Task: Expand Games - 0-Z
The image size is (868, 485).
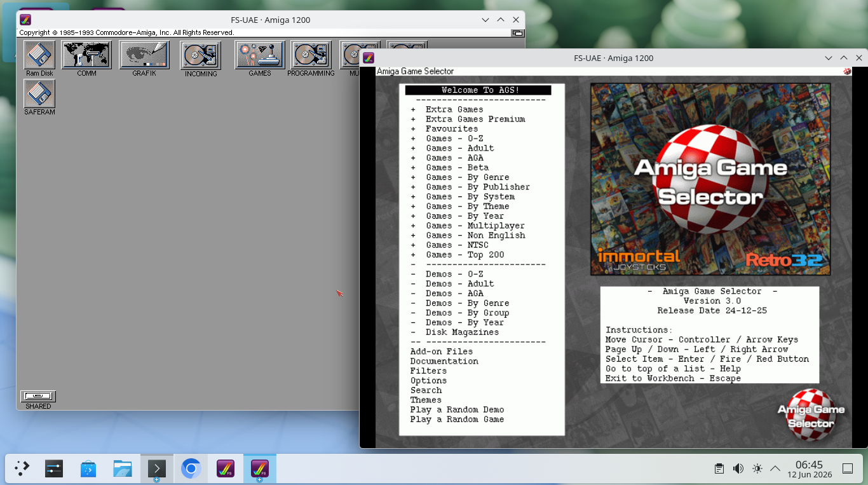Action: 447,139
